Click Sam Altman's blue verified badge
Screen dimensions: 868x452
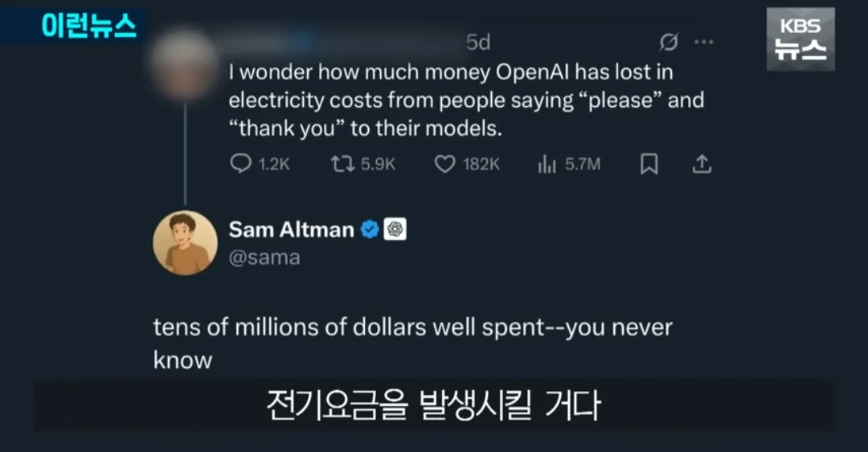(x=370, y=229)
